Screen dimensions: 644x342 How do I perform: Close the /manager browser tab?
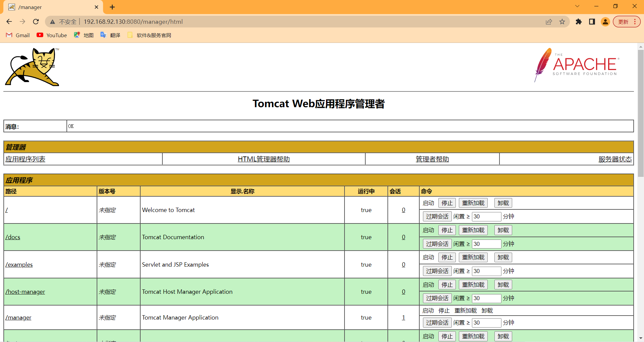[x=97, y=7]
